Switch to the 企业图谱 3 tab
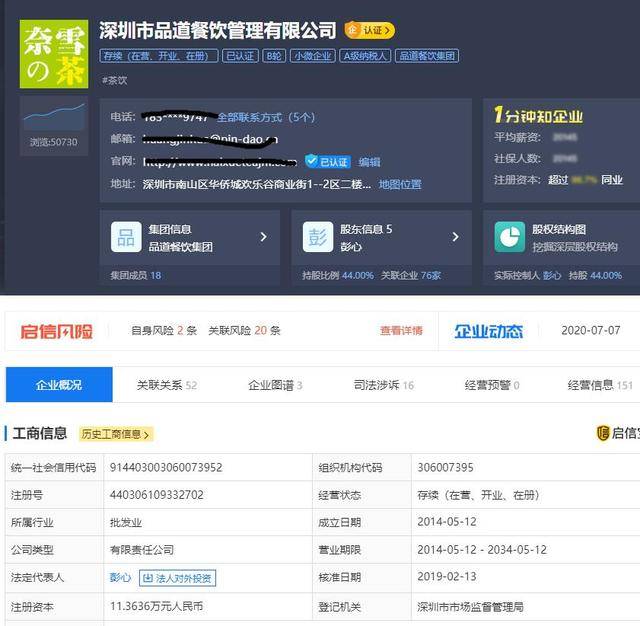 click(x=276, y=385)
